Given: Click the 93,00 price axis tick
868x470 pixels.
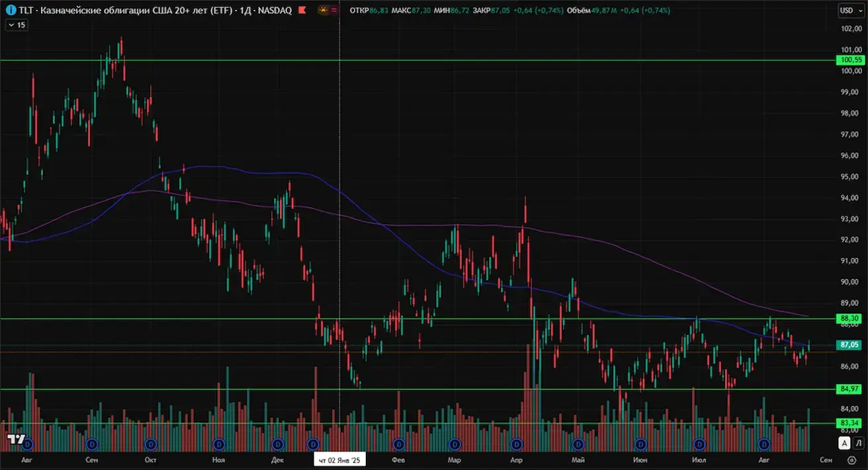Looking at the screenshot, I should [849, 219].
